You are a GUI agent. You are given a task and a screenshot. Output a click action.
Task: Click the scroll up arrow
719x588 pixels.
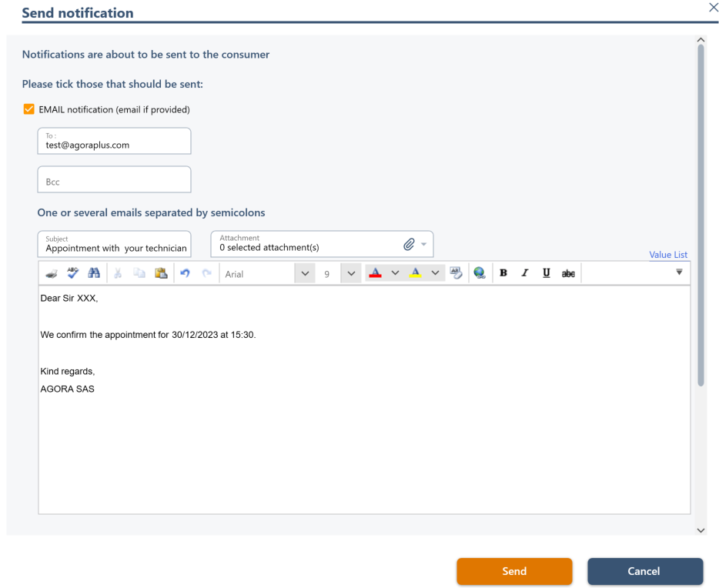pyautogui.click(x=701, y=40)
